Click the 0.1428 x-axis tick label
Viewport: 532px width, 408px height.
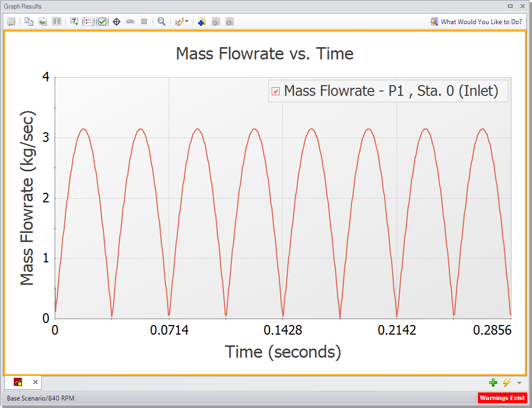[x=283, y=330]
